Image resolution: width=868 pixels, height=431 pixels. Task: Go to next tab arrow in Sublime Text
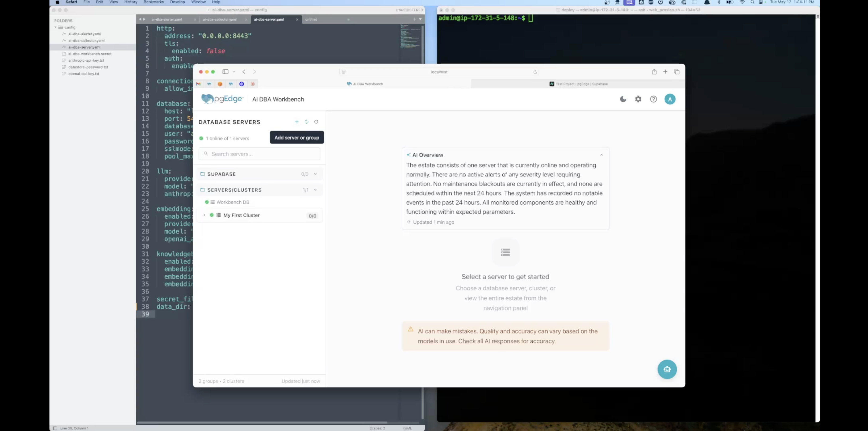click(x=144, y=19)
